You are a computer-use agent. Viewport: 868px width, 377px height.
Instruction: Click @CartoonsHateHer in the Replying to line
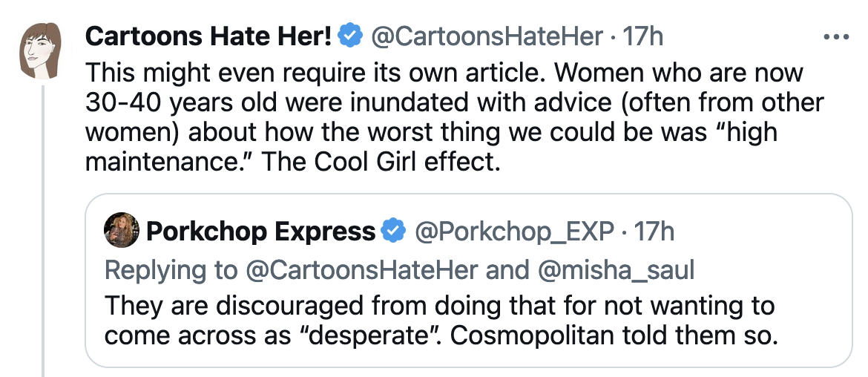(361, 269)
